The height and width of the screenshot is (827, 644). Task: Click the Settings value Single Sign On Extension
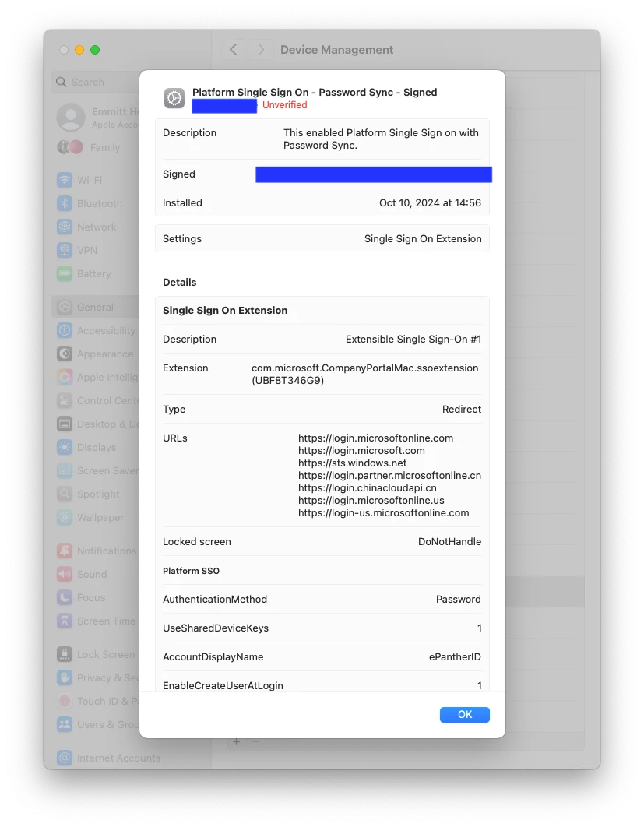(x=423, y=239)
